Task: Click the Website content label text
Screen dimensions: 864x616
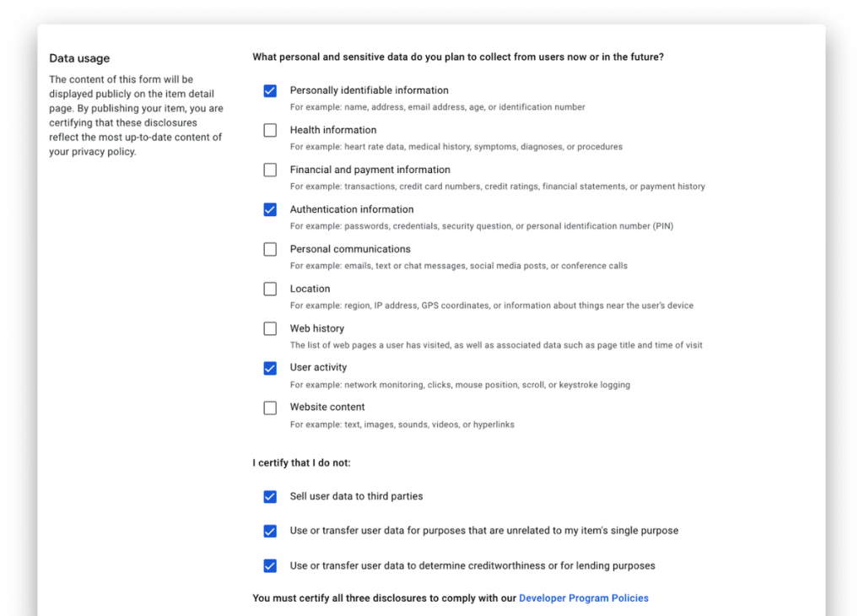Action: [327, 408]
